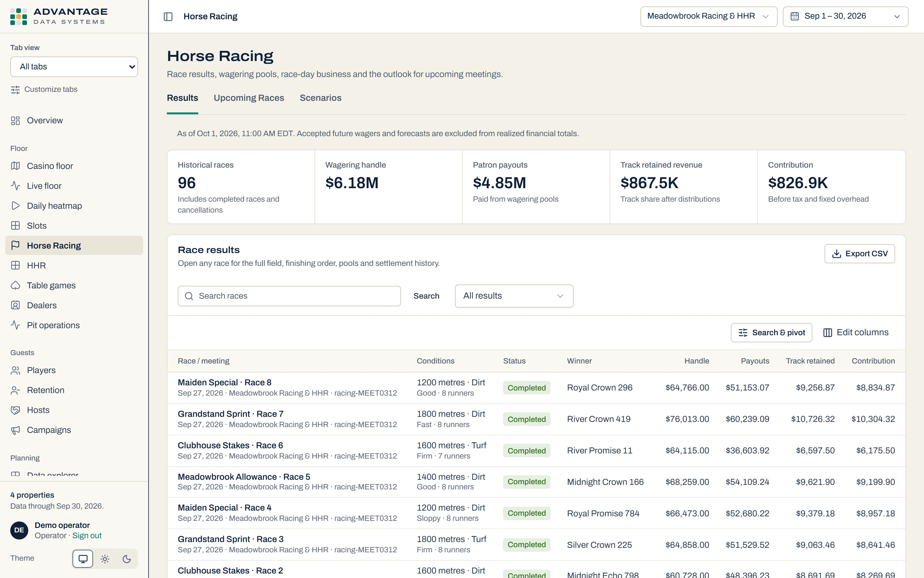The width and height of the screenshot is (924, 578).
Task: Open the All tabs view dropdown
Action: click(x=74, y=67)
